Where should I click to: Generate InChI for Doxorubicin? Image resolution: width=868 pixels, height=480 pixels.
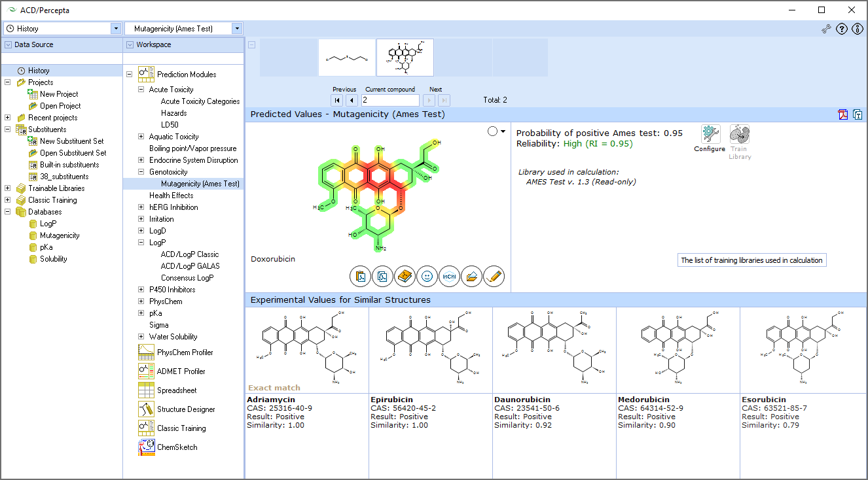pyautogui.click(x=449, y=276)
